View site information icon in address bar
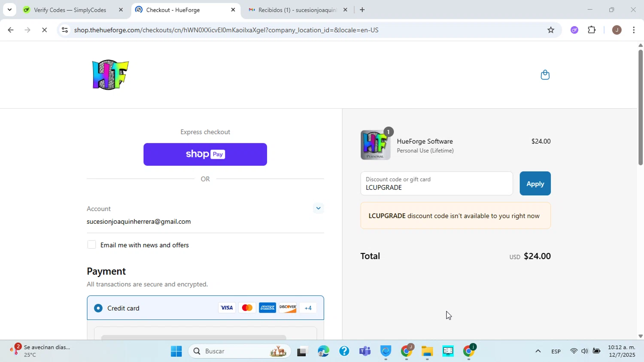This screenshot has width=644, height=362. [64, 30]
